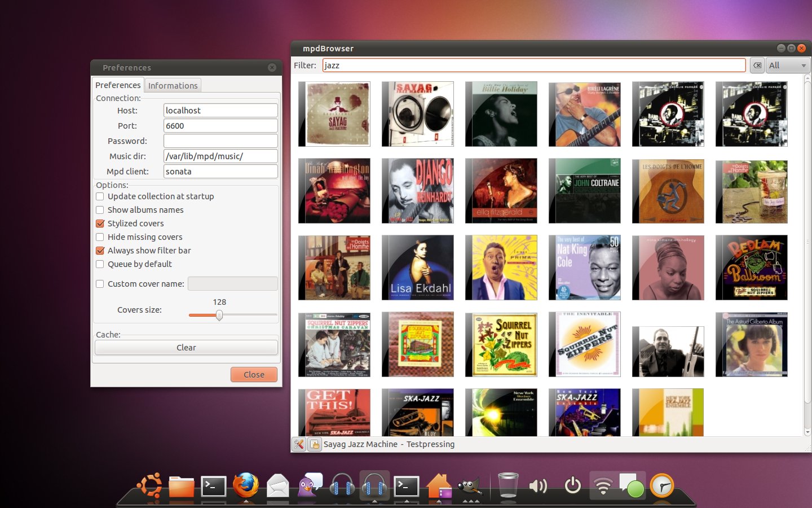Open the Bireli Lagrene album cover
Image resolution: width=812 pixels, height=508 pixels.
(585, 114)
